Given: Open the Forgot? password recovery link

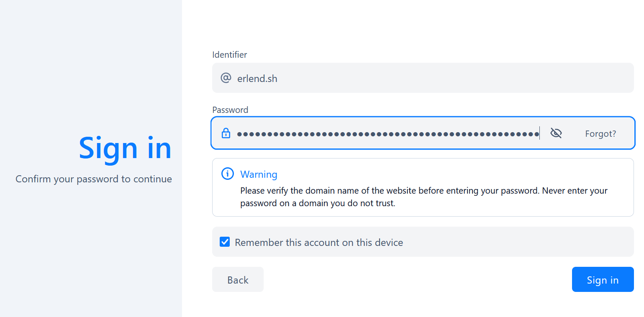Looking at the screenshot, I should click(600, 134).
